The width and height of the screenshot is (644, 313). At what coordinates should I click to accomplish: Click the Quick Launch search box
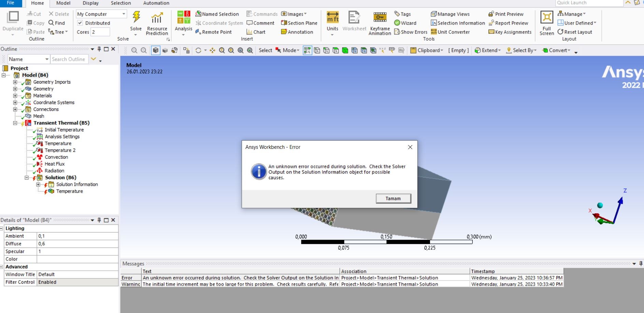(589, 3)
